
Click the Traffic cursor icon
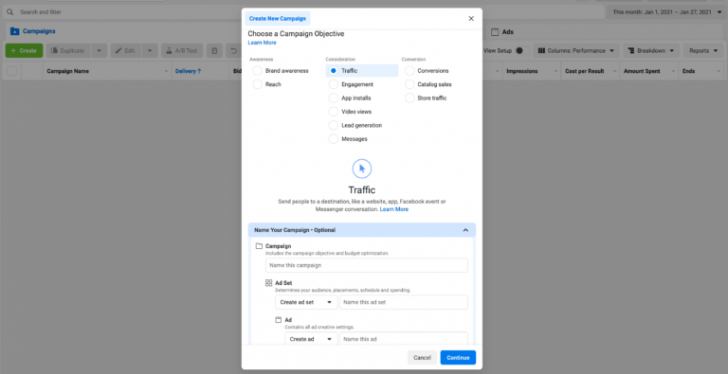(x=362, y=168)
